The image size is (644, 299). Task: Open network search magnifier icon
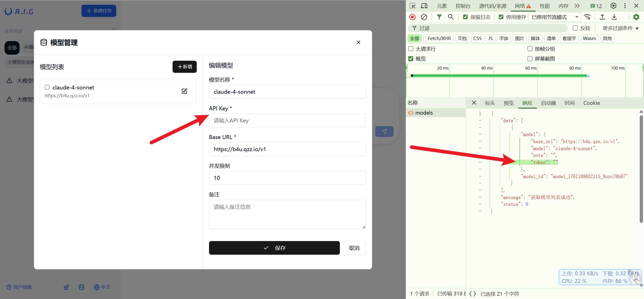(x=451, y=17)
